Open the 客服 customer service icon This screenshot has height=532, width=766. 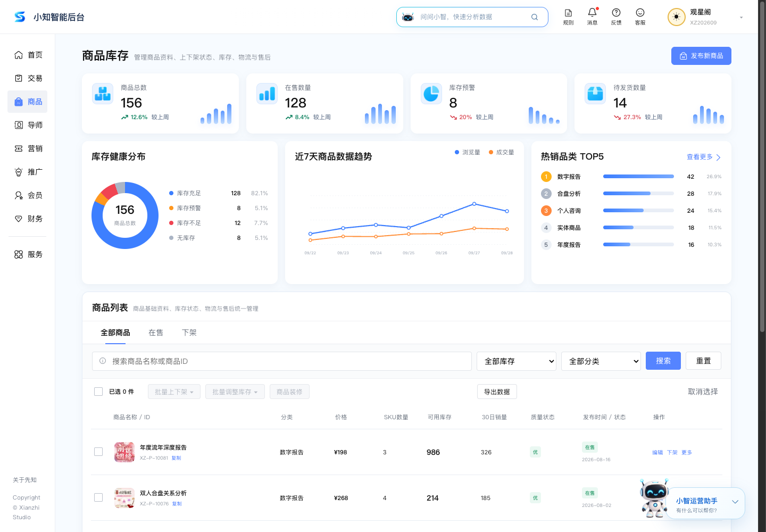click(640, 16)
